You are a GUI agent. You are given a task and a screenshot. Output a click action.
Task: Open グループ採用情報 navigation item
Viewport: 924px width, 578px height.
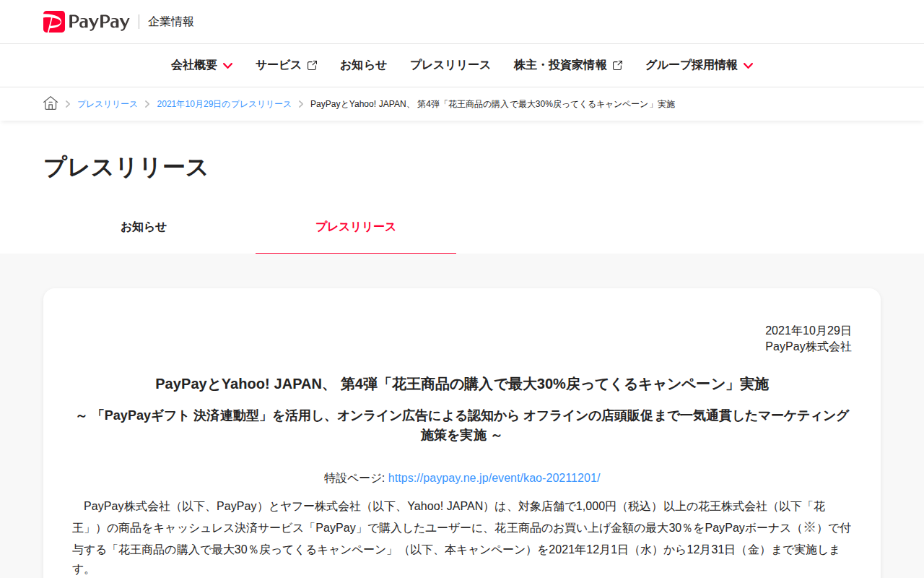click(692, 65)
